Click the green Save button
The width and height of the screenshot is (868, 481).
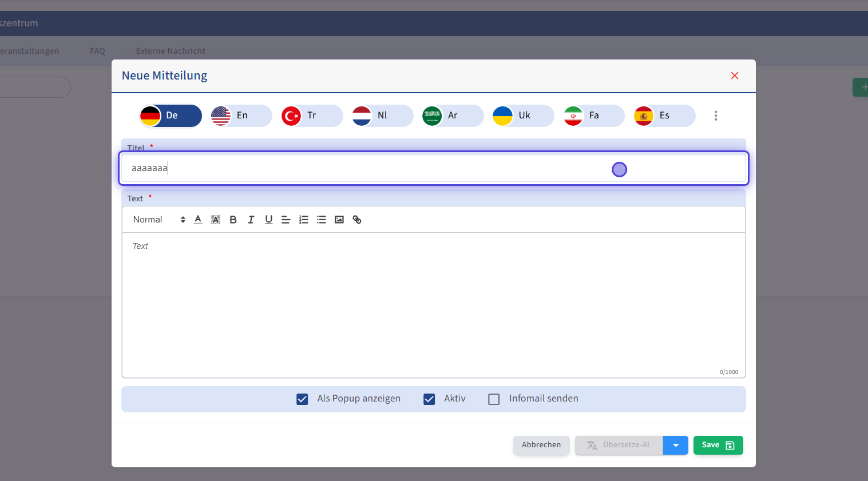(x=718, y=445)
